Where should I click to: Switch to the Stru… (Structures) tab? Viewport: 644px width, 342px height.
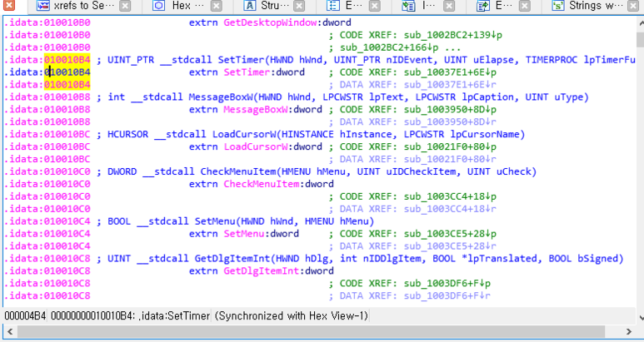(x=275, y=6)
